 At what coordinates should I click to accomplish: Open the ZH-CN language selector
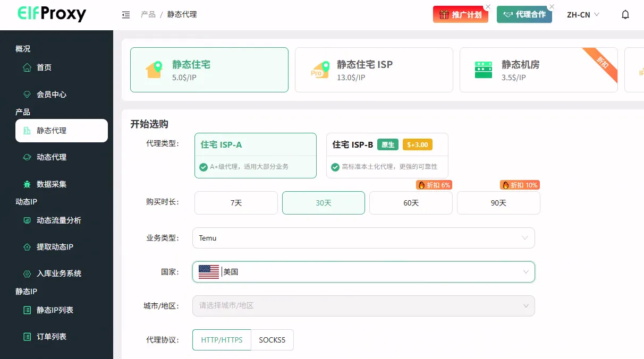click(582, 15)
